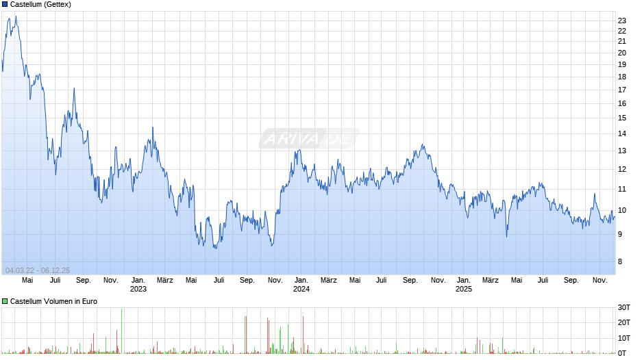Click volume axis value 10T

[624, 338]
